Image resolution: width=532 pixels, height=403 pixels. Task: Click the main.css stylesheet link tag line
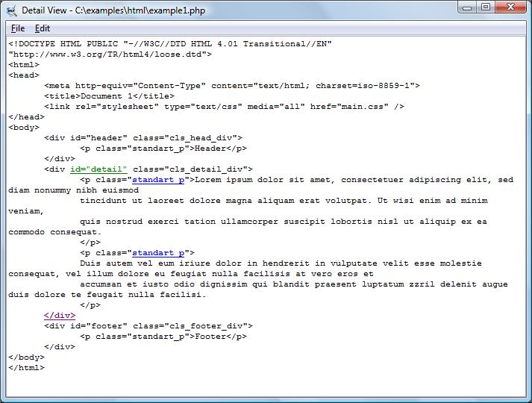224,107
